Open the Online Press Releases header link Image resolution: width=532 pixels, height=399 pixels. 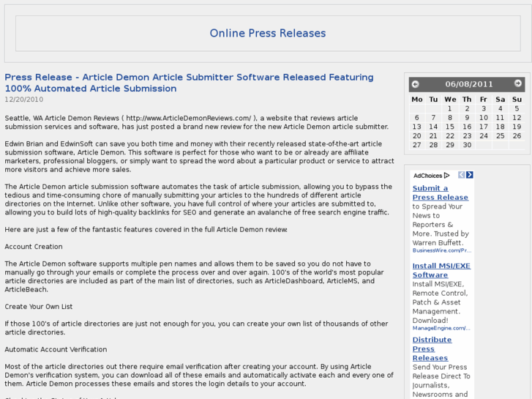[x=267, y=33]
